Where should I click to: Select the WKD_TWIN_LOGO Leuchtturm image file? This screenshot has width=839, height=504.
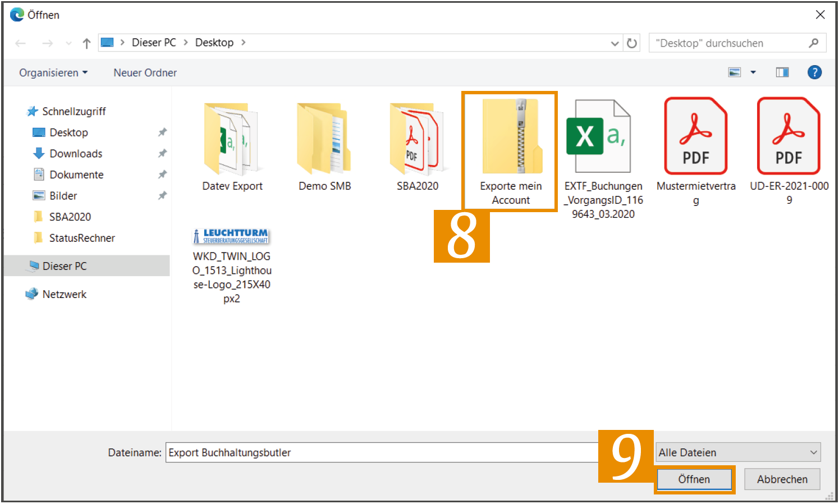click(x=232, y=266)
